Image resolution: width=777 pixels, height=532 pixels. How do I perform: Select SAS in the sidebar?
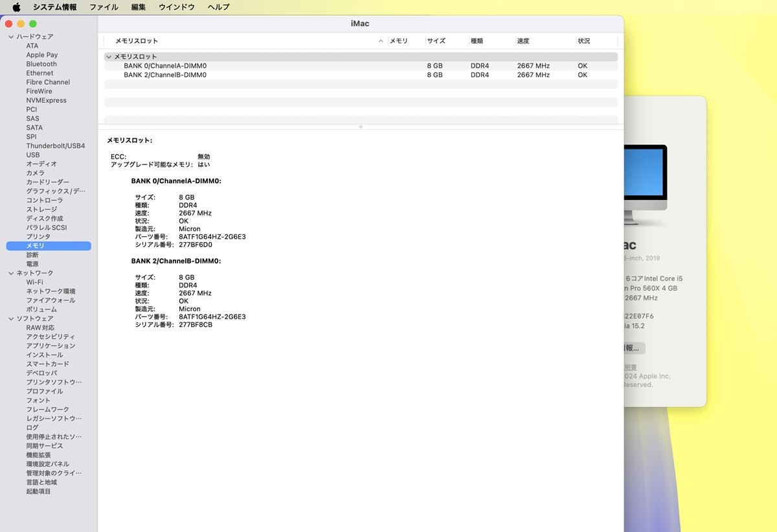33,118
